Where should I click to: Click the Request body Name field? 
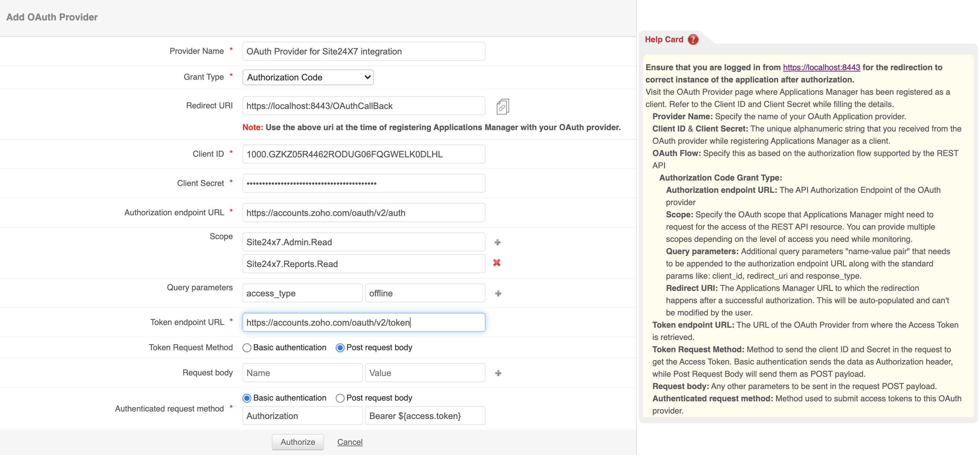click(302, 373)
